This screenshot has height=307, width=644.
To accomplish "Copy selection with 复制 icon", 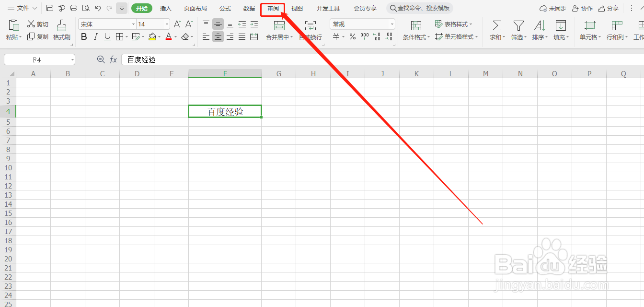I will [x=31, y=36].
